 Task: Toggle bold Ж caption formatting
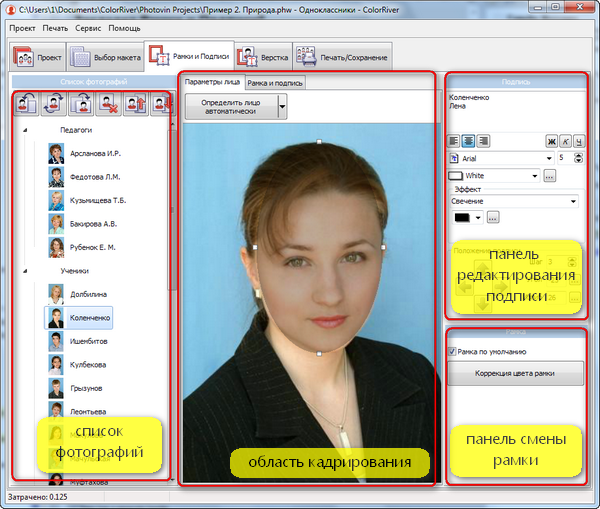coord(551,142)
